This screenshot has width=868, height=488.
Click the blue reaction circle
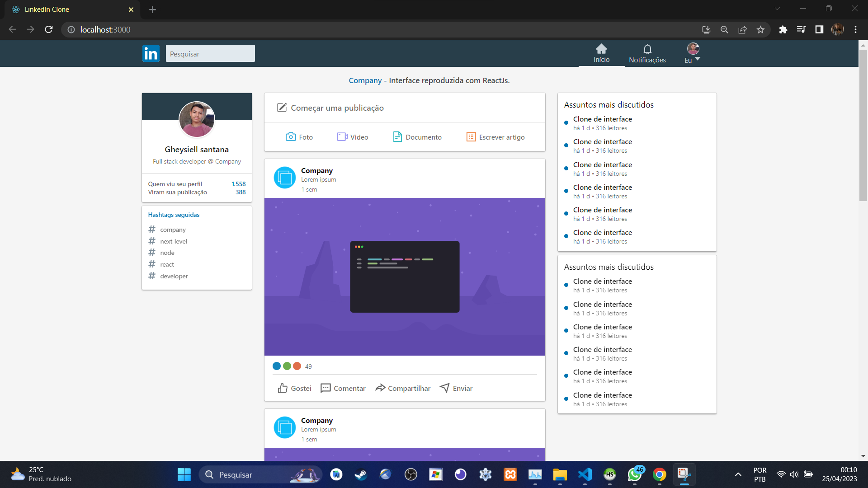277,366
